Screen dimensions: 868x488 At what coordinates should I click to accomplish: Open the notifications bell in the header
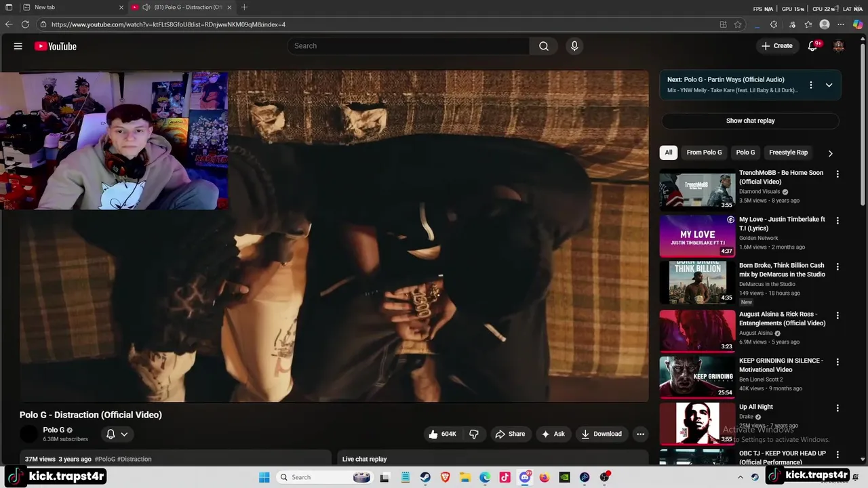pyautogui.click(x=813, y=46)
